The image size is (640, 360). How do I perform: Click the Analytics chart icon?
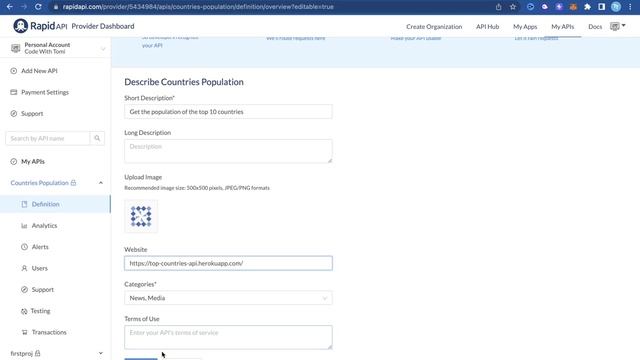click(x=24, y=225)
